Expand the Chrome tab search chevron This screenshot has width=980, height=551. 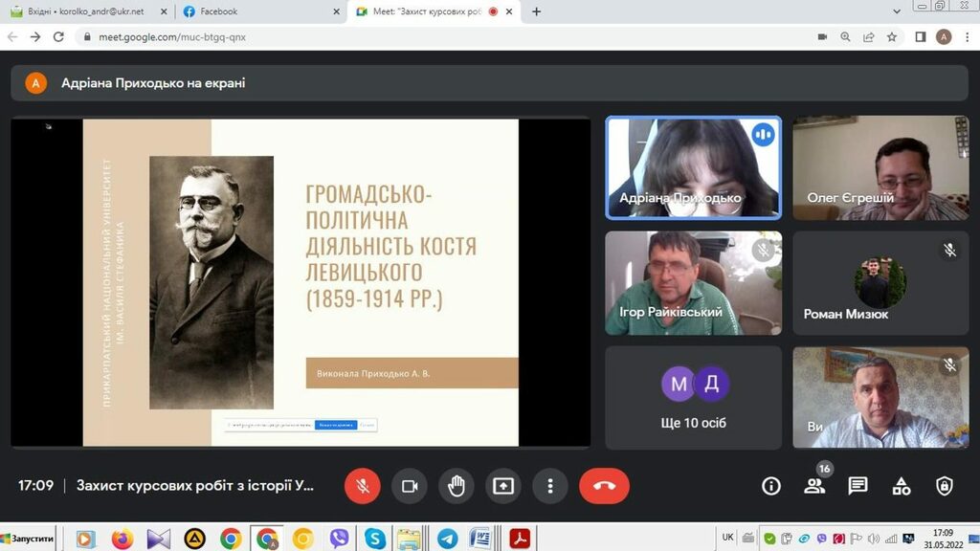tap(897, 11)
